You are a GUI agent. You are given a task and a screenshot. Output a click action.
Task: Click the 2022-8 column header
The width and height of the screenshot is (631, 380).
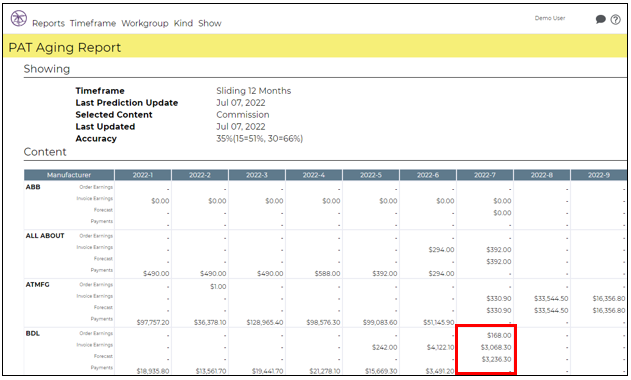542,175
